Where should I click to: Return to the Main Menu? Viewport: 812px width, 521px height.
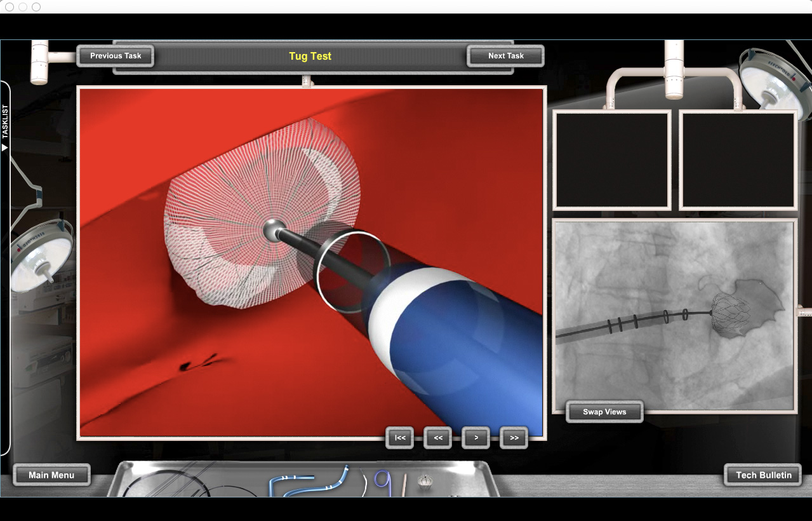coord(51,475)
